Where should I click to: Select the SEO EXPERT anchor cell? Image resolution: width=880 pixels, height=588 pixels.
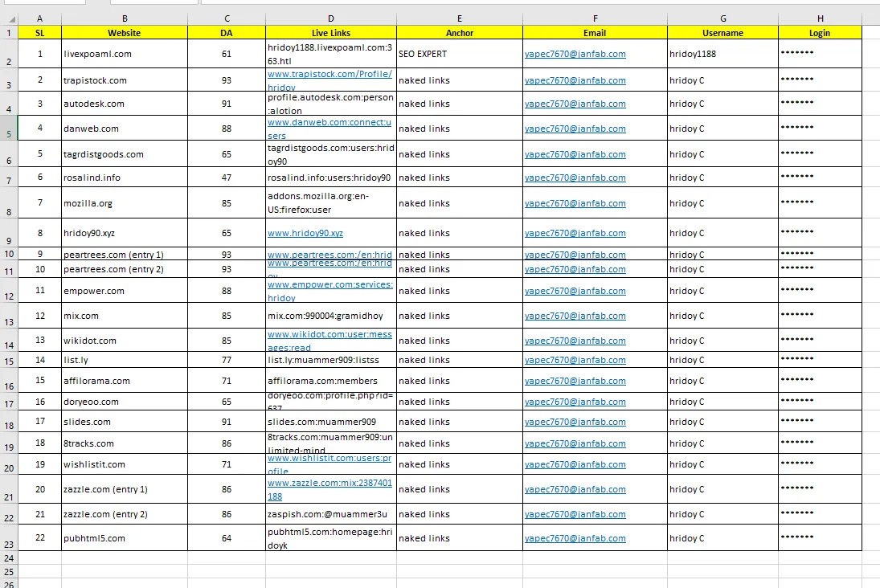[x=460, y=54]
